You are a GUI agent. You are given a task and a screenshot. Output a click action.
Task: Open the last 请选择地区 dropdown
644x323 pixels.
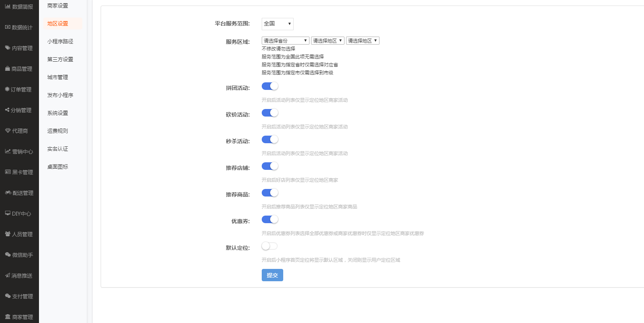click(362, 41)
